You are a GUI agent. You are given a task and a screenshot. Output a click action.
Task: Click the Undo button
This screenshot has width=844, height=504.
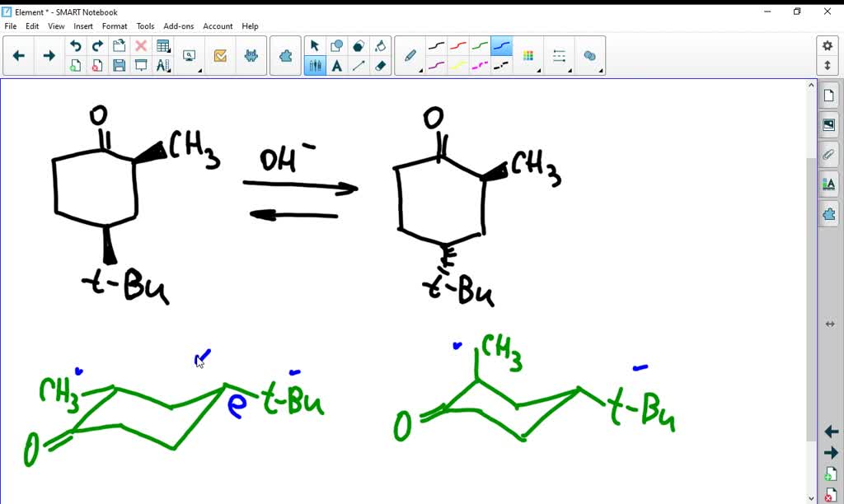pyautogui.click(x=74, y=47)
